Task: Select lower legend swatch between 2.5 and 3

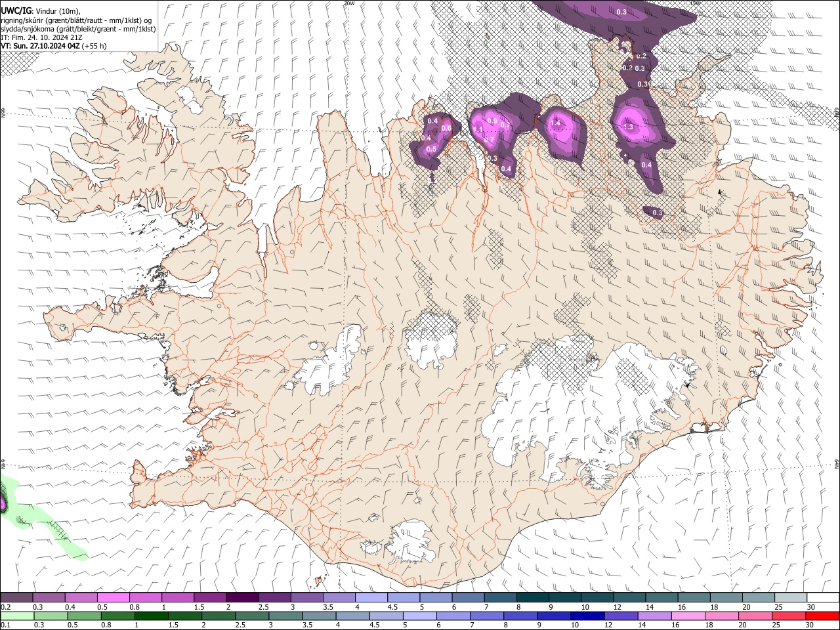Action: (x=253, y=616)
